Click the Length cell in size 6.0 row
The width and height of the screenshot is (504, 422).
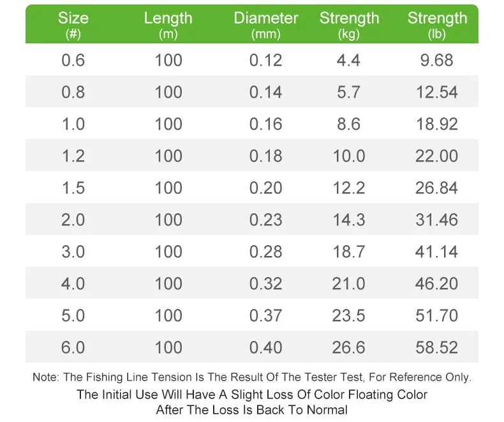(168, 348)
